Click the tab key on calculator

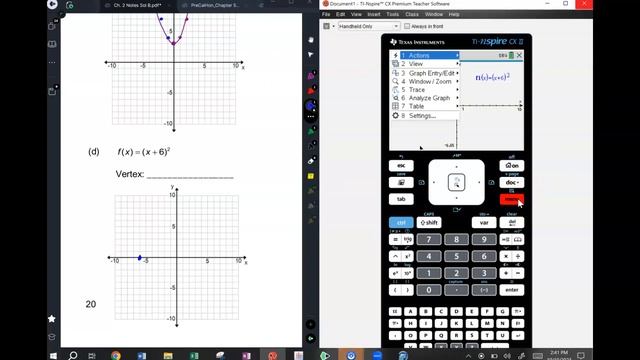(401, 199)
